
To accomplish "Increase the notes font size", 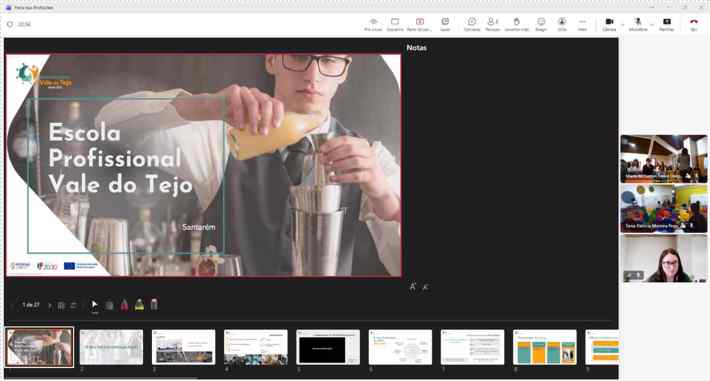I will coord(413,287).
